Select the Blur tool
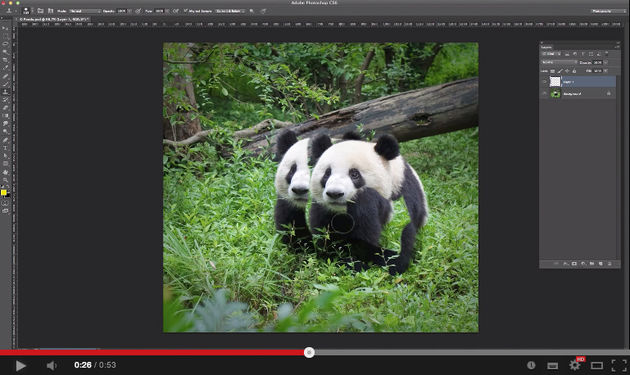The height and width of the screenshot is (375, 630). [5, 123]
